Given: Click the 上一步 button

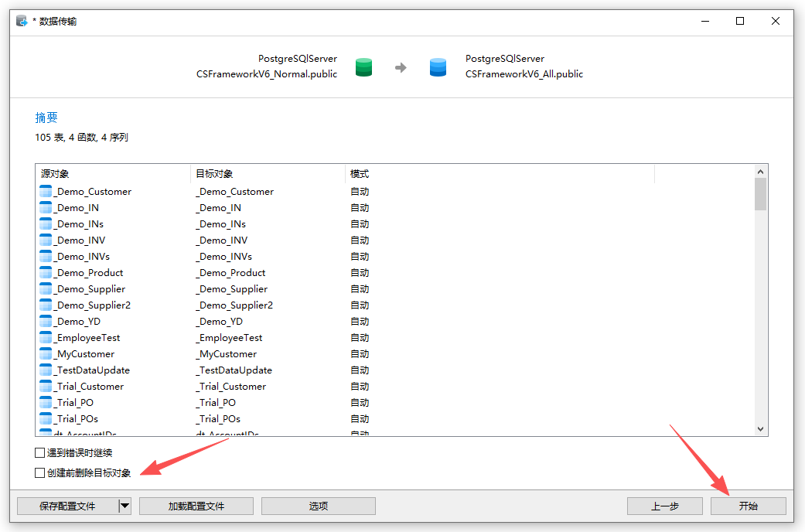Looking at the screenshot, I should point(664,506).
